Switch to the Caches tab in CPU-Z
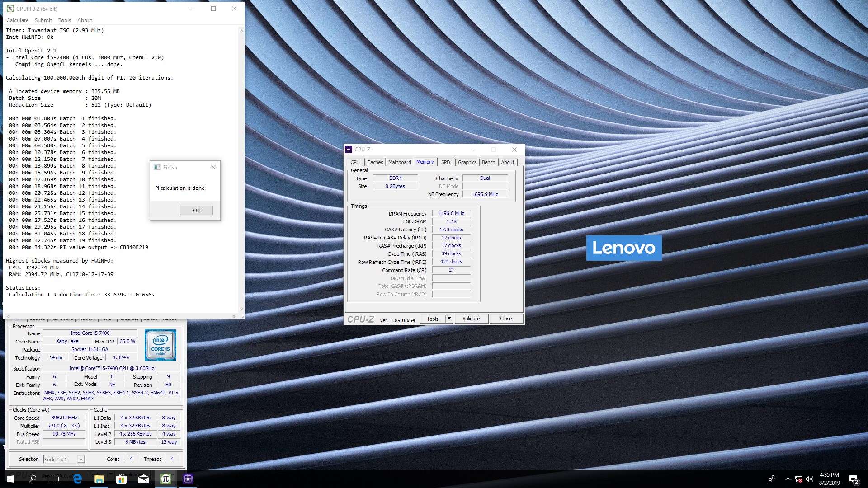The height and width of the screenshot is (488, 868). pyautogui.click(x=375, y=162)
